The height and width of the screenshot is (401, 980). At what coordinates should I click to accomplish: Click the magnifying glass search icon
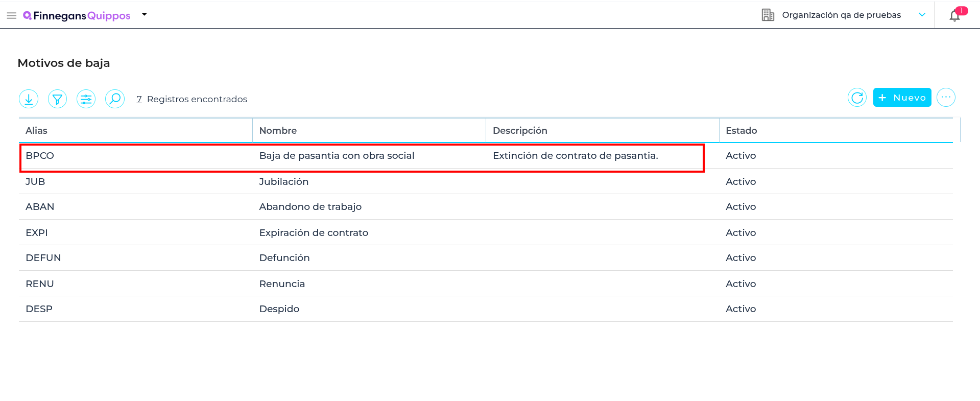115,99
